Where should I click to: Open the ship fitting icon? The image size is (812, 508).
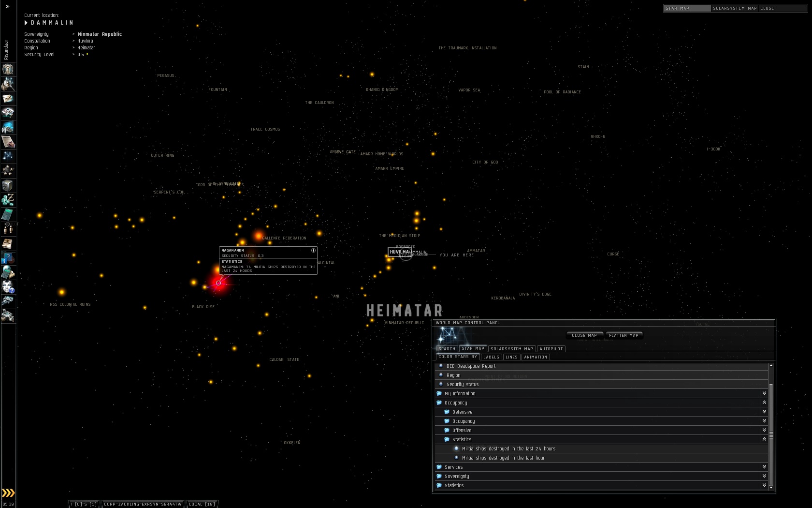coord(8,113)
